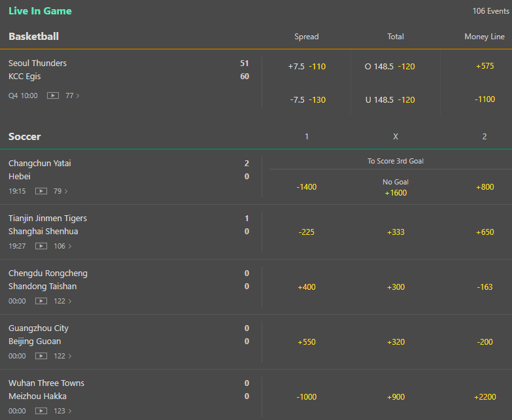This screenshot has width=512, height=420.
Task: Select Chengdu Rongcheng win at +400
Action: 307,287
